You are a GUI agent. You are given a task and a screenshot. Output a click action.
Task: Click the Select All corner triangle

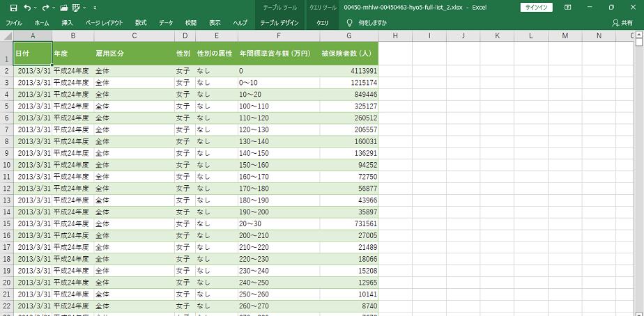point(6,35)
